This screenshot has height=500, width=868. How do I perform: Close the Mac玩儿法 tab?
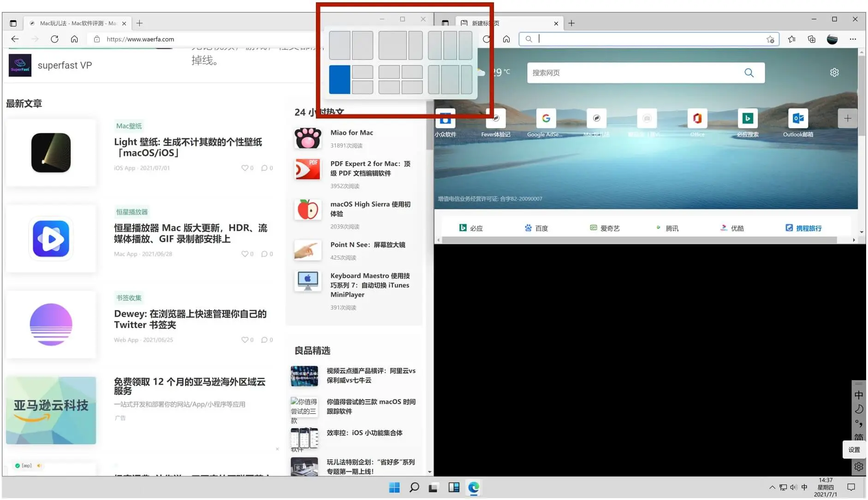click(x=124, y=23)
